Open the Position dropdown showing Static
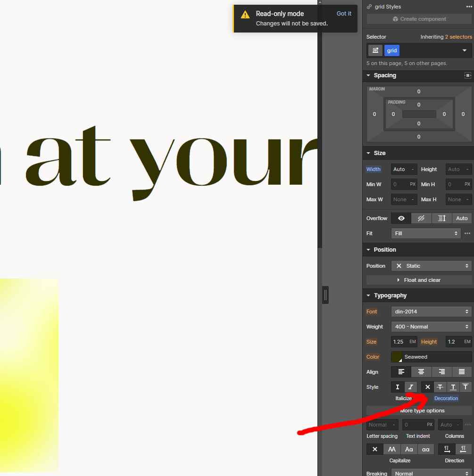Screen dimensions: 474x476 [x=430, y=266]
